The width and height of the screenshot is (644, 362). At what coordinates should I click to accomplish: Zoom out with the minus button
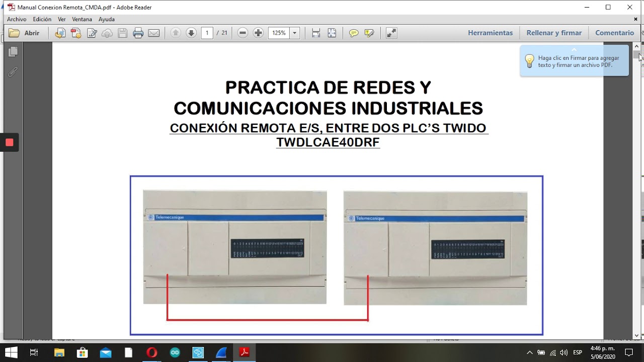tap(243, 33)
